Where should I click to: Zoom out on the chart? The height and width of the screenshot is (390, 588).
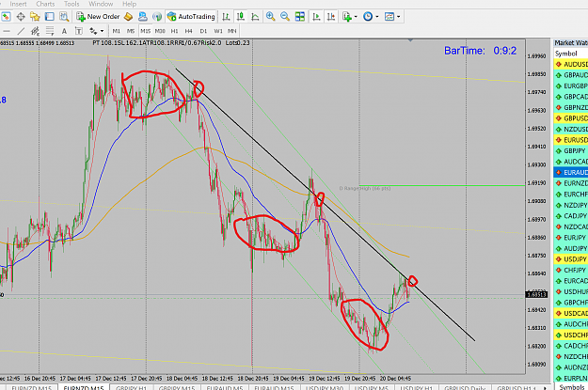[x=285, y=17]
